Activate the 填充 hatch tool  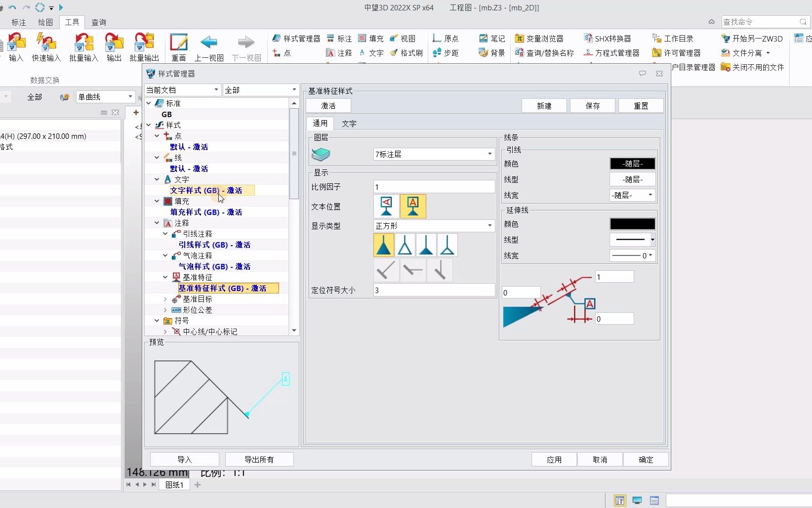tap(370, 38)
